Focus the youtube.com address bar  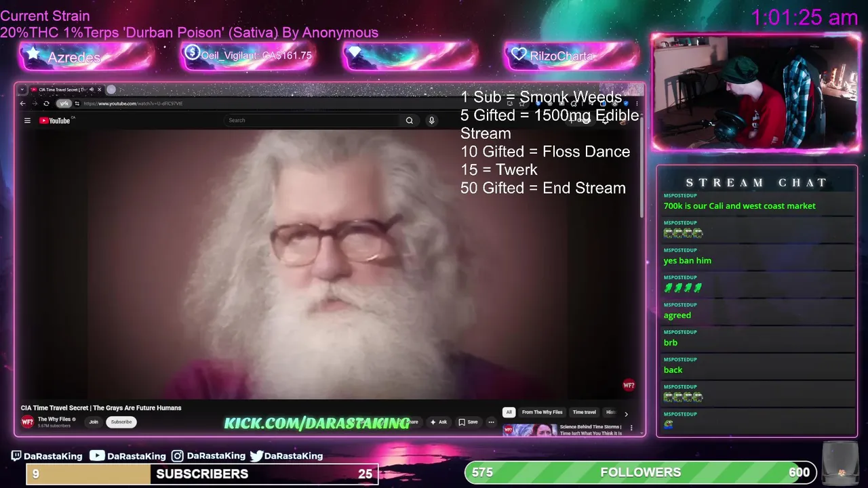click(x=132, y=104)
